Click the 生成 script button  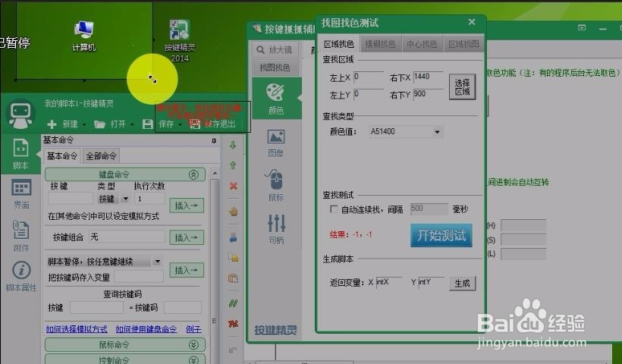point(462,284)
